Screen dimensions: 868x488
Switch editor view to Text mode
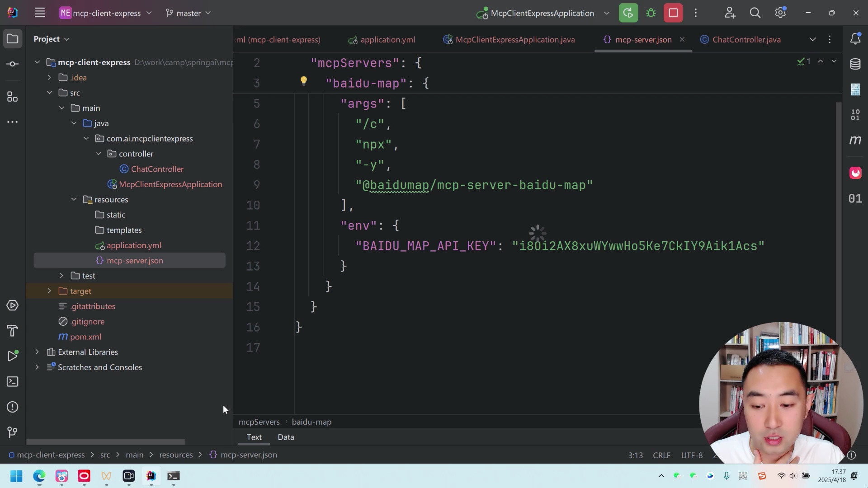click(254, 437)
